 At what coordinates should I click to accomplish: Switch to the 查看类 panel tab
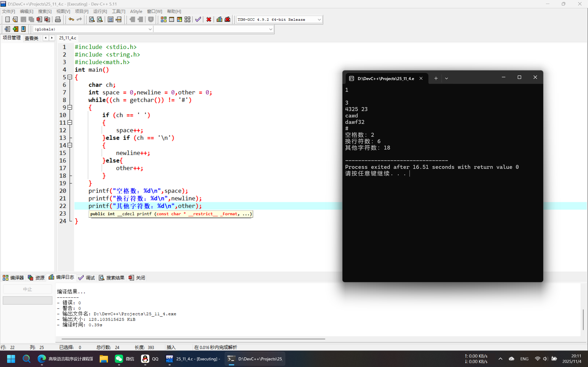point(32,38)
